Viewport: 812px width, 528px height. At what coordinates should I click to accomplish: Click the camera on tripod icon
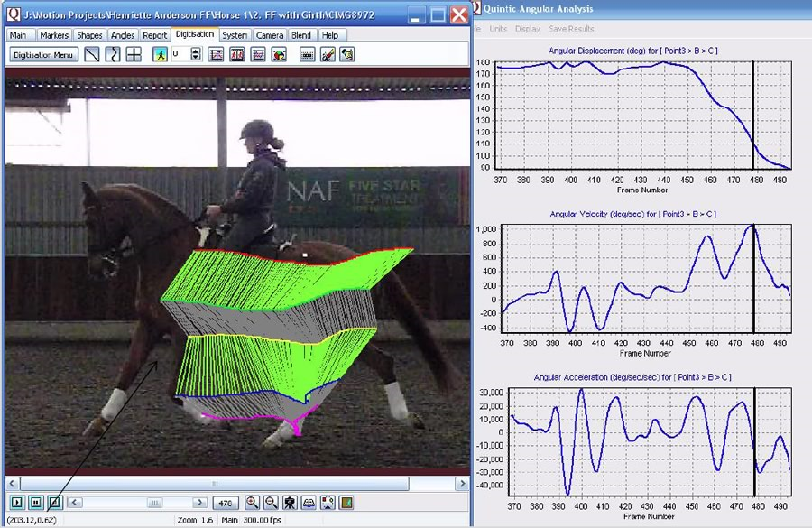tap(290, 503)
